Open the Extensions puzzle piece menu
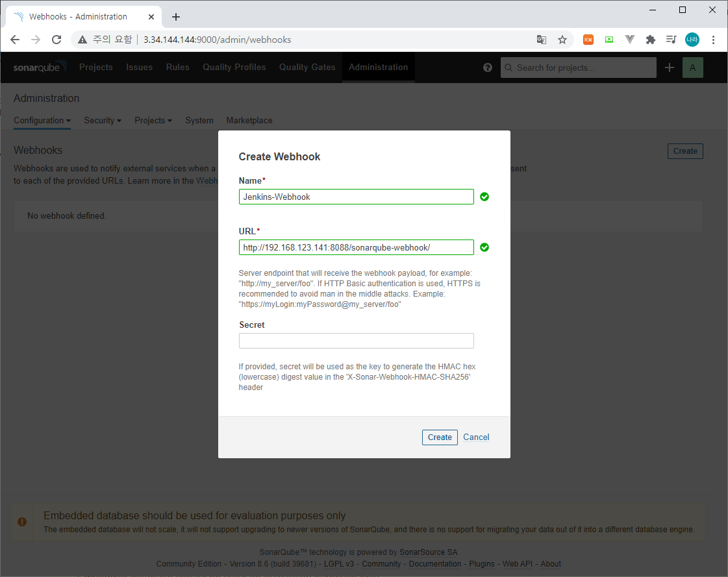The height and width of the screenshot is (577, 728). coord(651,40)
